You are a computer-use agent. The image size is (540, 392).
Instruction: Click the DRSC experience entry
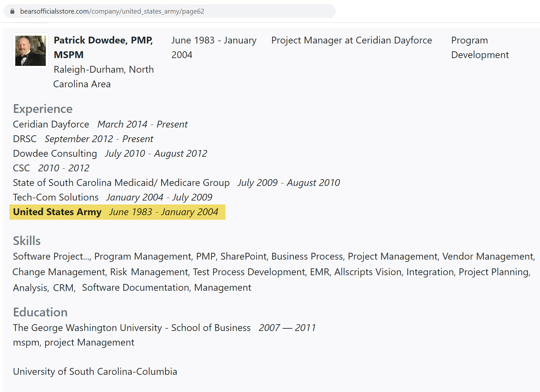coord(25,139)
